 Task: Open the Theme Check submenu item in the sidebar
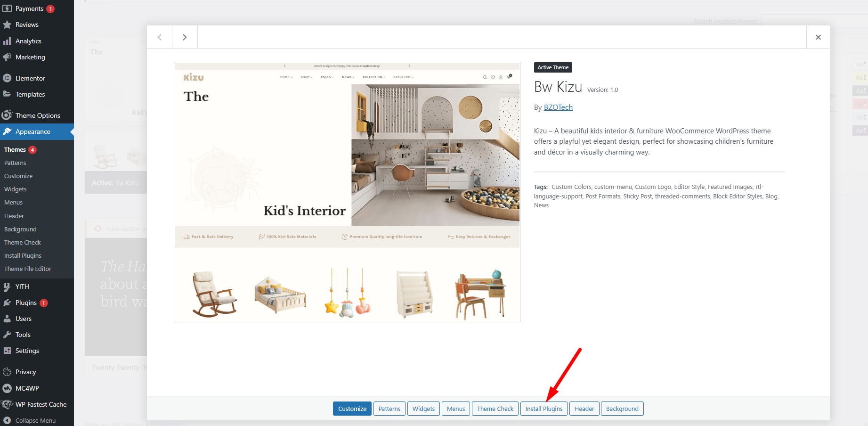click(23, 242)
